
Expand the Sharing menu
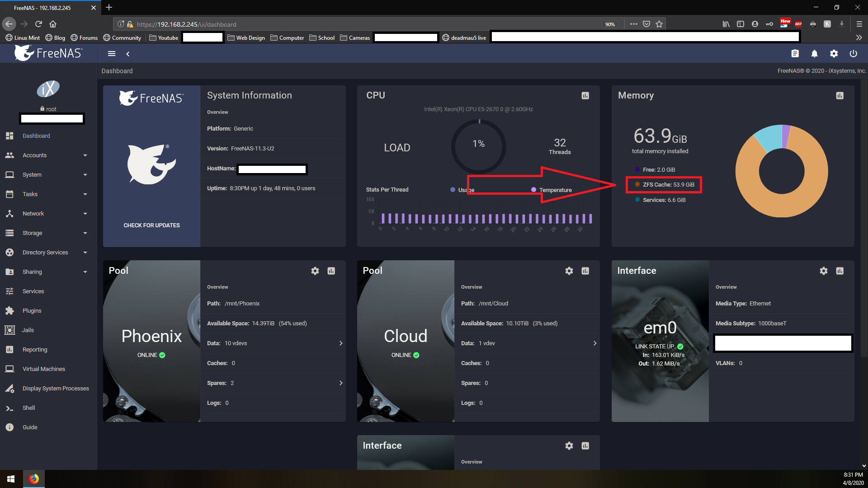[48, 272]
